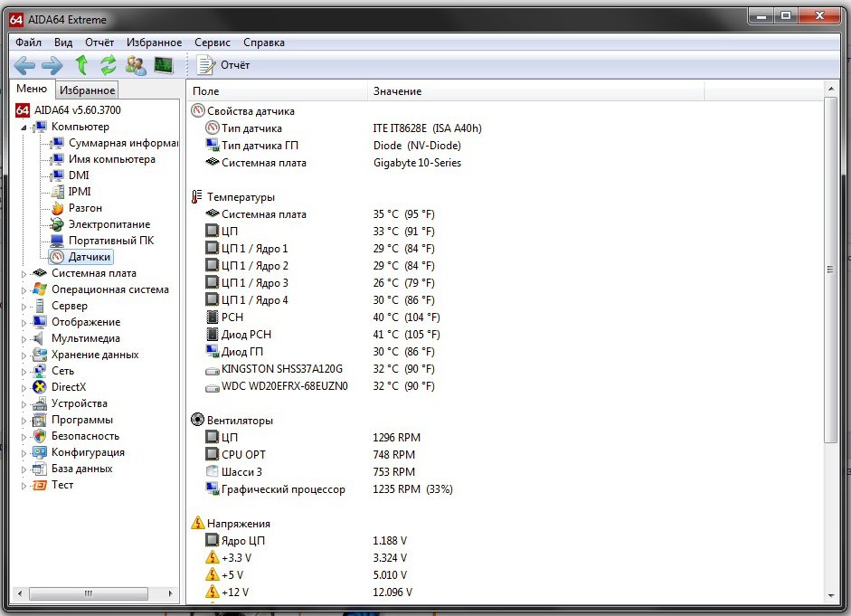Click the green Refresh arrows icon
This screenshot has height=616, width=851.
[x=108, y=65]
